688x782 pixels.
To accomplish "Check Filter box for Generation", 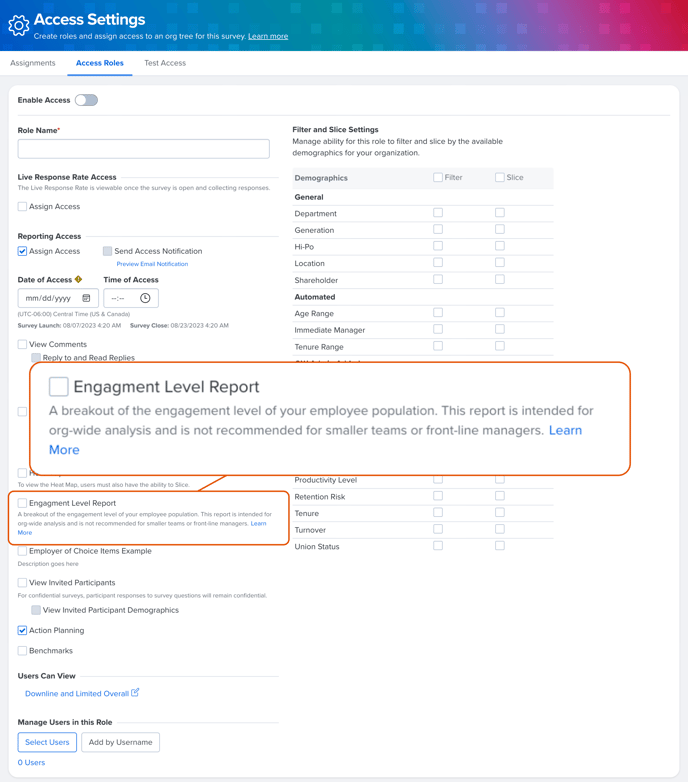I will click(x=438, y=229).
